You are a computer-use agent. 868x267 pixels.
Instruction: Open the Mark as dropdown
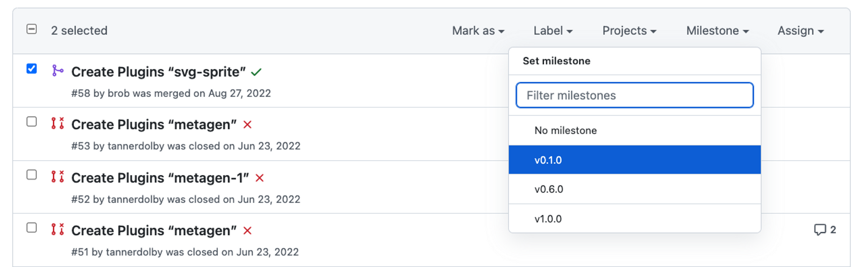tap(478, 31)
